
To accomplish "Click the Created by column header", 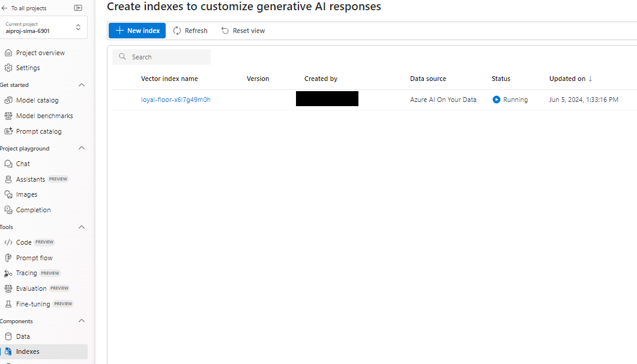I will click(x=321, y=79).
